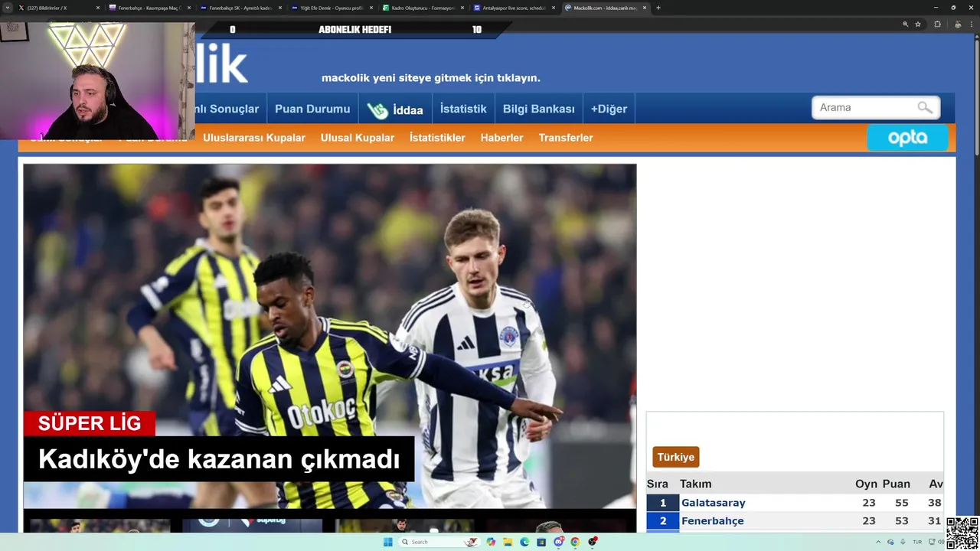Click the Puan column header
The image size is (980, 551).
(x=897, y=484)
